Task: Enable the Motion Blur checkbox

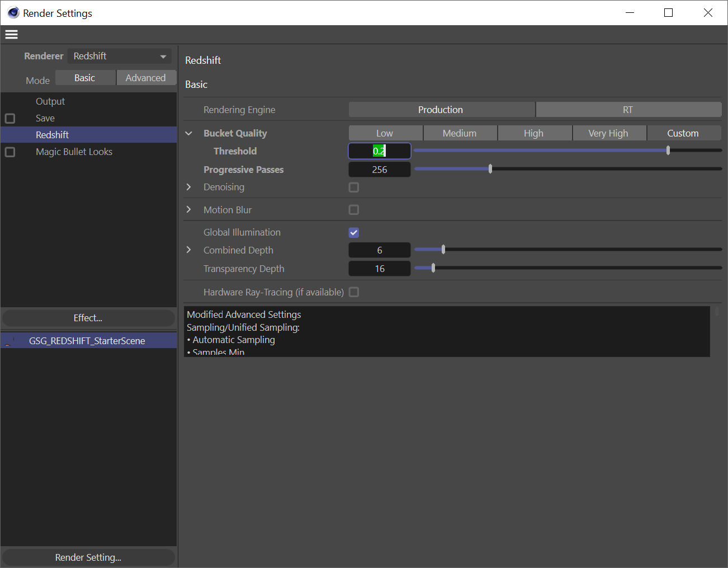Action: (354, 210)
